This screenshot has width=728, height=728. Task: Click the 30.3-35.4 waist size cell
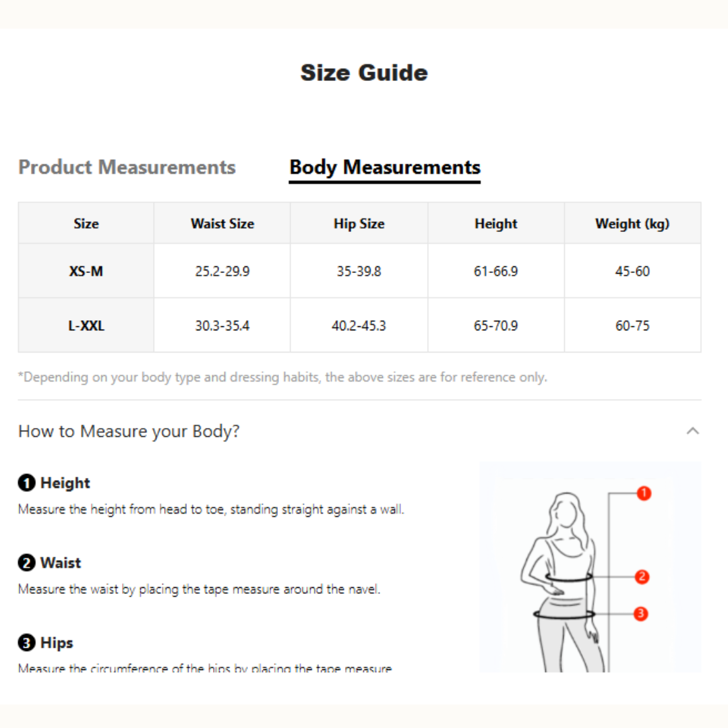pyautogui.click(x=222, y=326)
